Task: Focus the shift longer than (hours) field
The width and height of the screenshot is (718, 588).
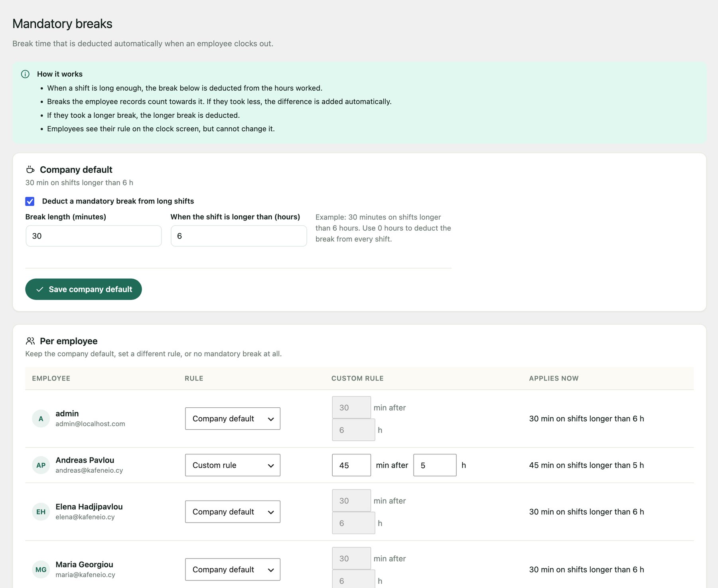Action: 239,236
